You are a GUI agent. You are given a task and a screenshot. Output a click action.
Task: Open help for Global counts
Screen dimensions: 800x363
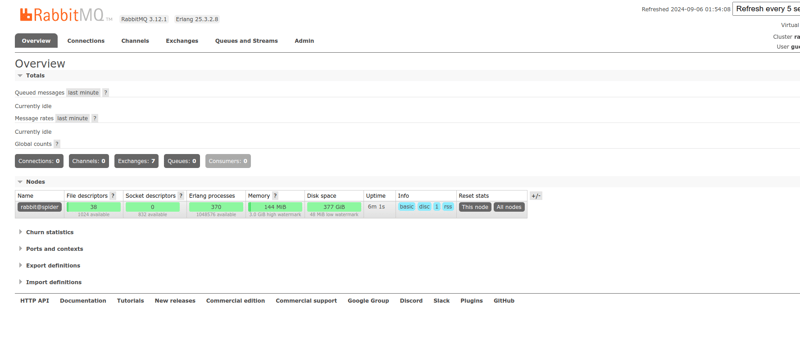pyautogui.click(x=57, y=144)
